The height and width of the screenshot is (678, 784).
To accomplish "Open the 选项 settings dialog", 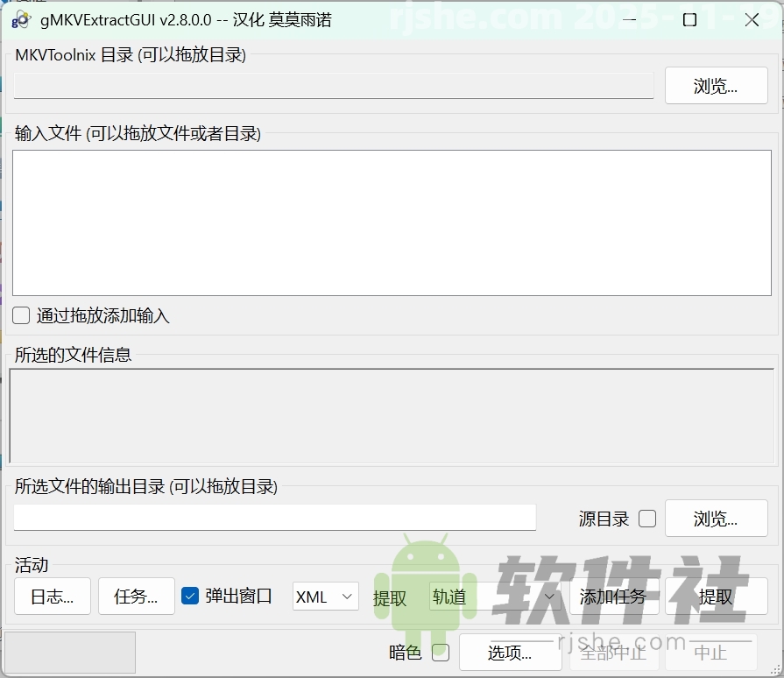I will point(511,653).
